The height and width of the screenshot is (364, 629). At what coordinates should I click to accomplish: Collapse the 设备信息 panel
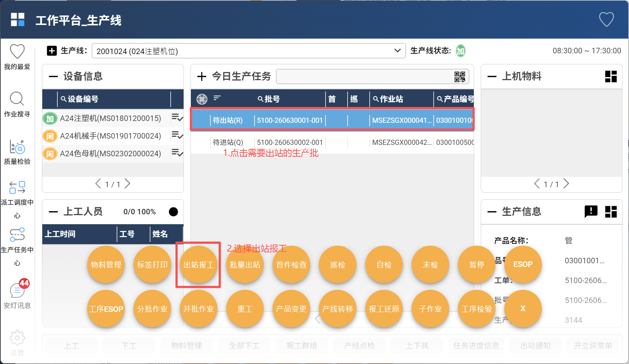pos(53,76)
